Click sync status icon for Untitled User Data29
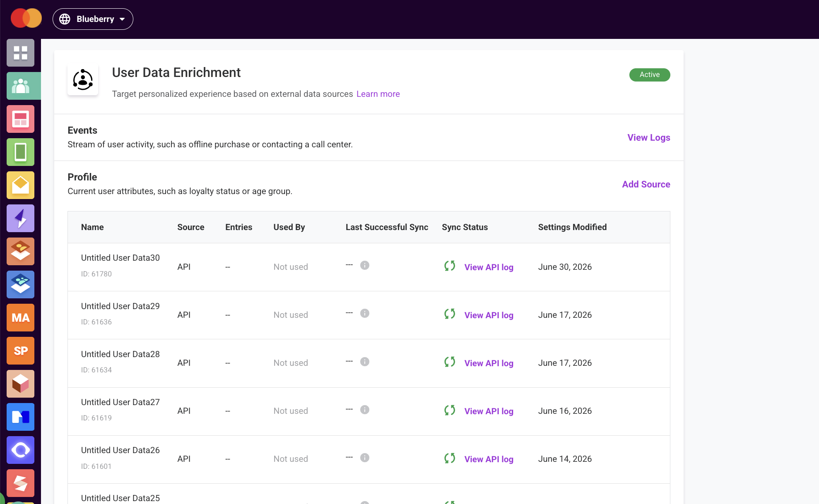 (450, 314)
